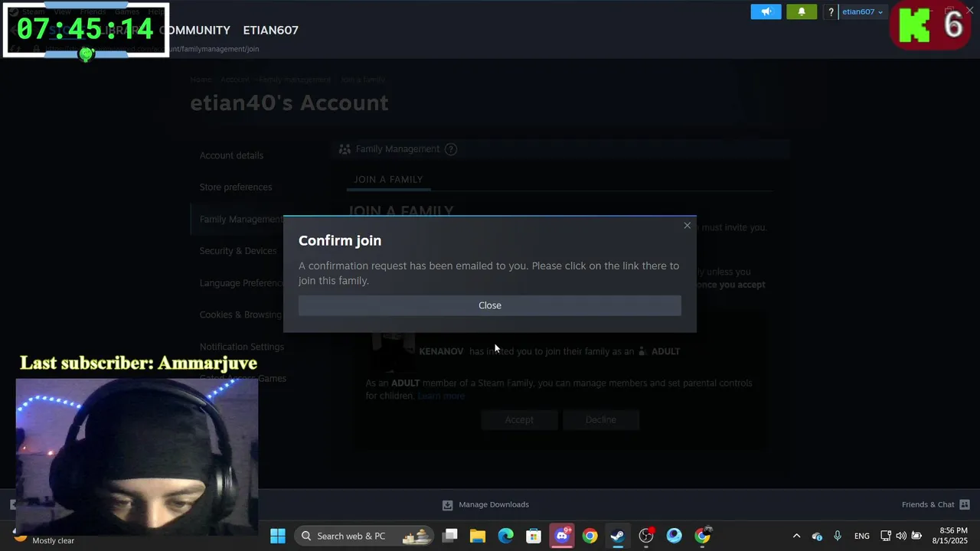
Task: Click the Close button in dialog
Action: pyautogui.click(x=490, y=305)
